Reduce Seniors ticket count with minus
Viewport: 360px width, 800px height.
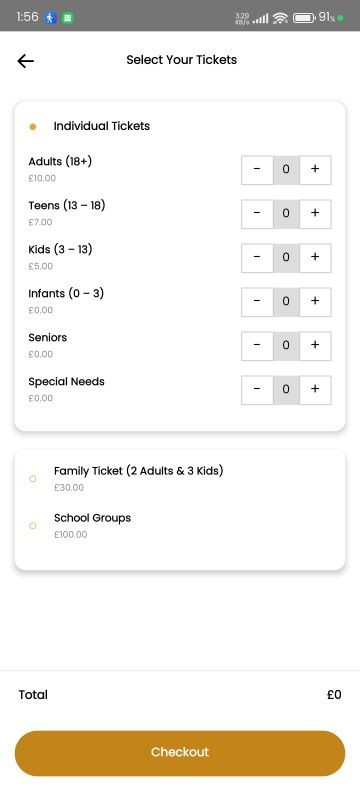click(257, 345)
